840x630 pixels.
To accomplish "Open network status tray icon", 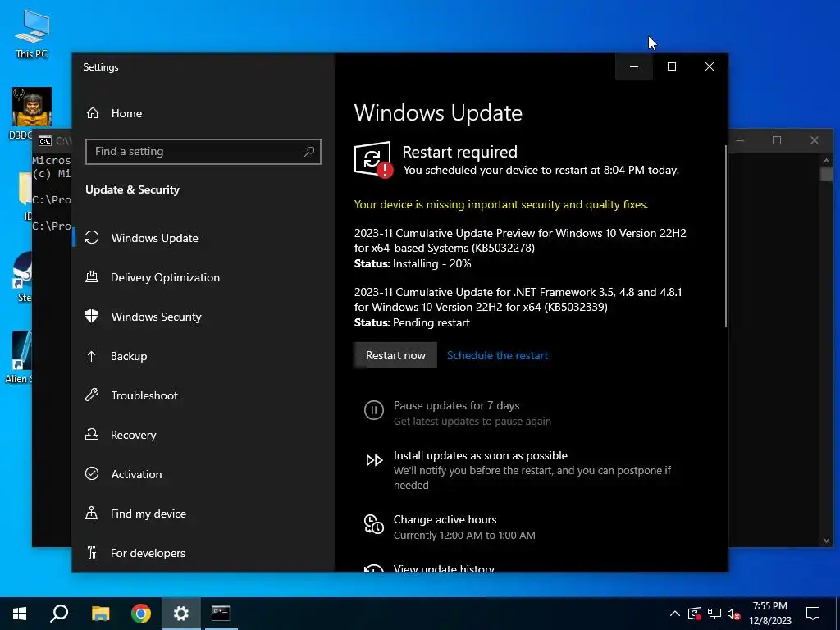I will 714,614.
